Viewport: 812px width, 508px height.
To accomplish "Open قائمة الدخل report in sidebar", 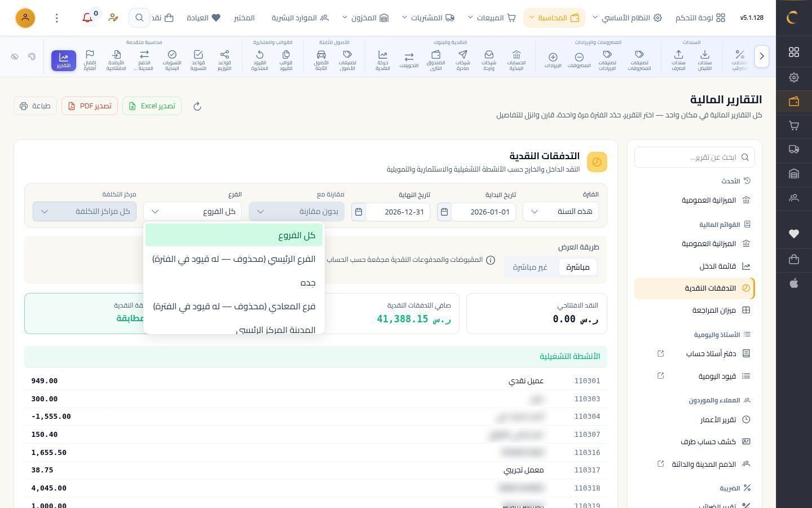I will [695, 266].
